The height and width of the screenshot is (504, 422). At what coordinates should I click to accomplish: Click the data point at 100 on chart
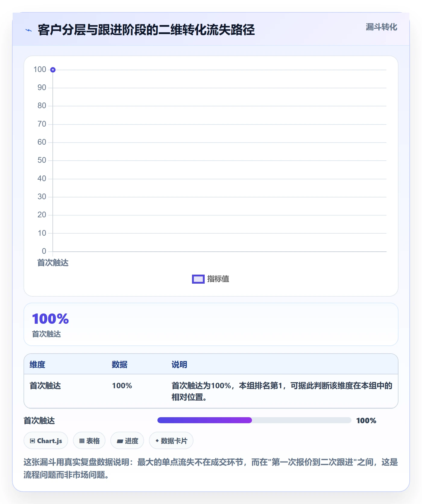tap(53, 70)
